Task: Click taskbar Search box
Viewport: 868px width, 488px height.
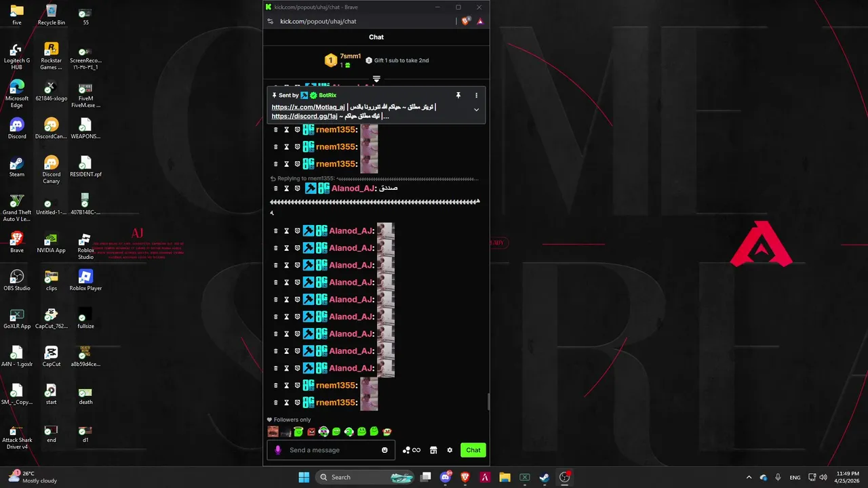Action: pyautogui.click(x=366, y=477)
